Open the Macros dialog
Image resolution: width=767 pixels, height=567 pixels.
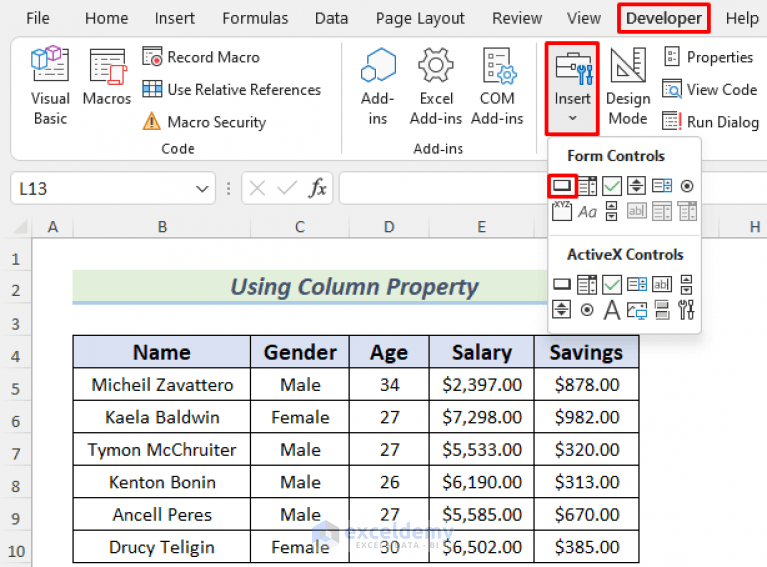[x=107, y=77]
